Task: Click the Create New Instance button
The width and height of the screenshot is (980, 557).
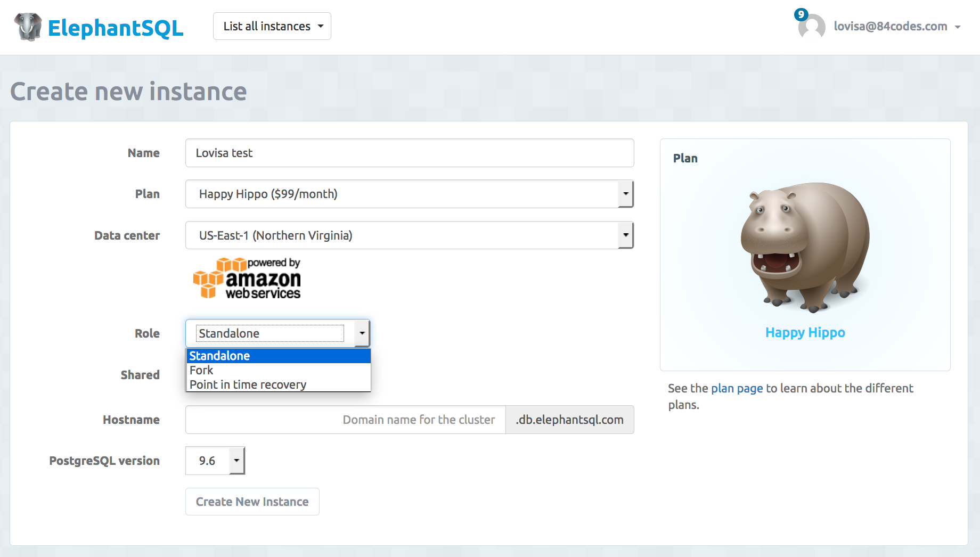Action: [x=252, y=501]
